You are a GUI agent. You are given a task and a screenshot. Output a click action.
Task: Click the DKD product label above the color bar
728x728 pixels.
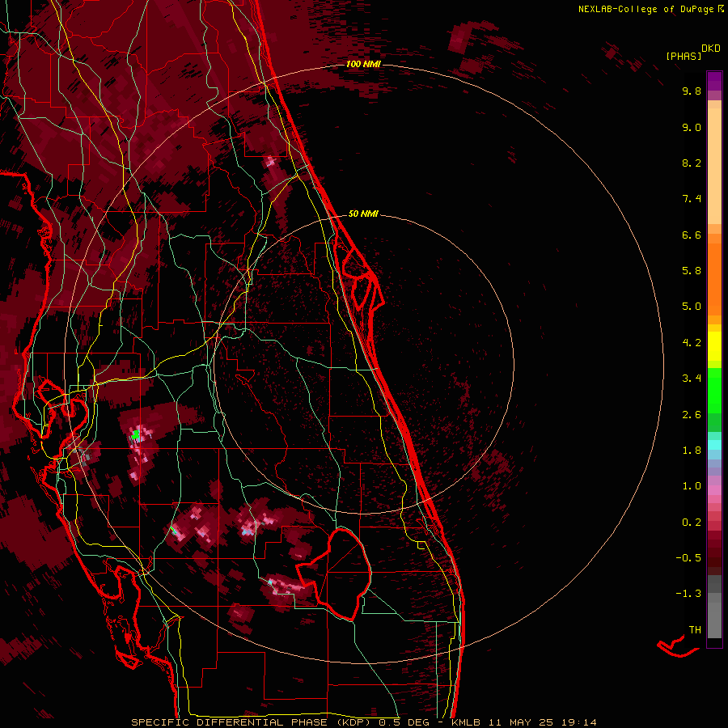click(x=711, y=49)
